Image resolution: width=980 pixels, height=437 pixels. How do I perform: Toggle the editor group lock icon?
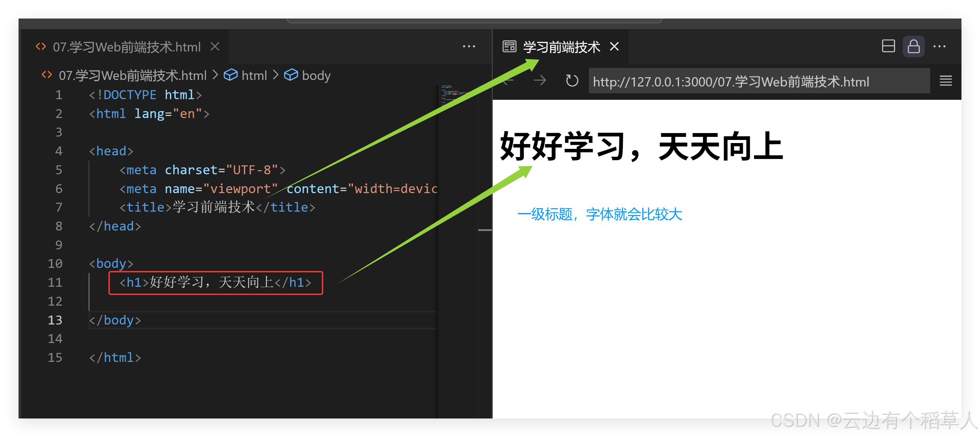tap(913, 46)
